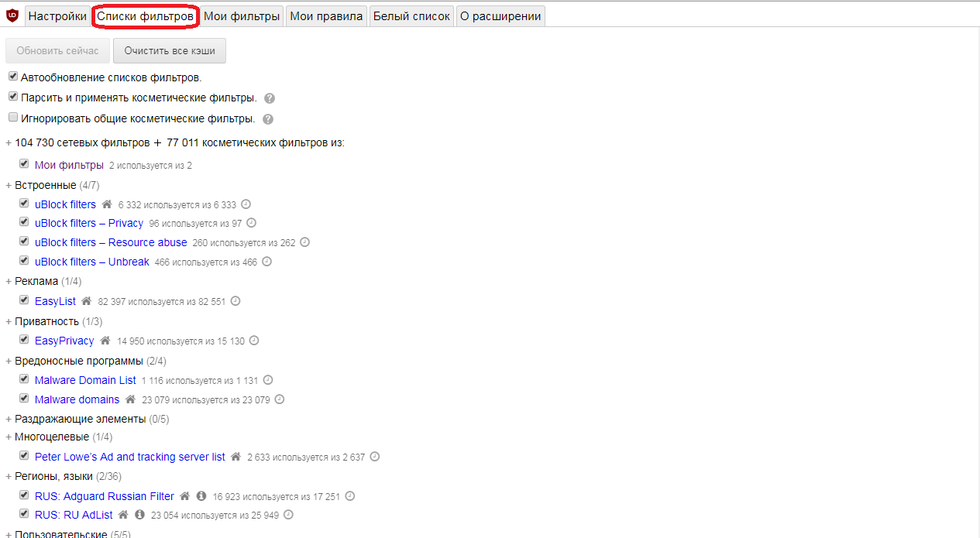Click home icon beside Malware domains
Screen dimensions: 980x538
click(130, 399)
